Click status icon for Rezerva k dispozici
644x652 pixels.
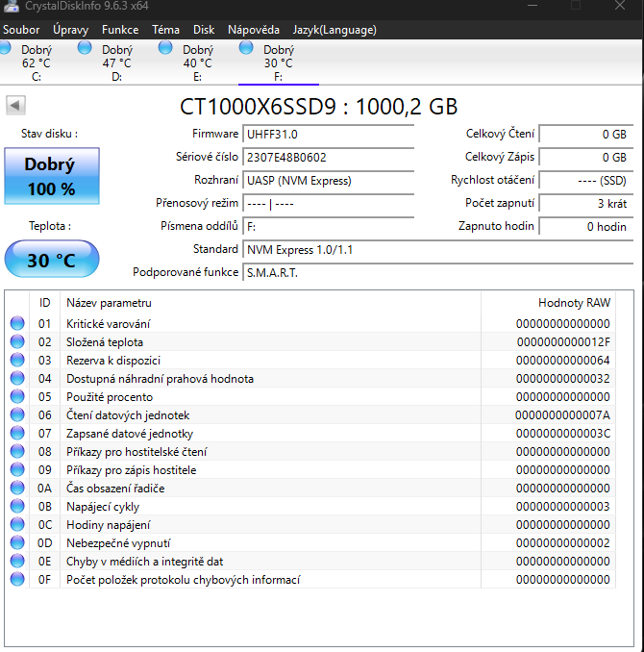click(17, 360)
